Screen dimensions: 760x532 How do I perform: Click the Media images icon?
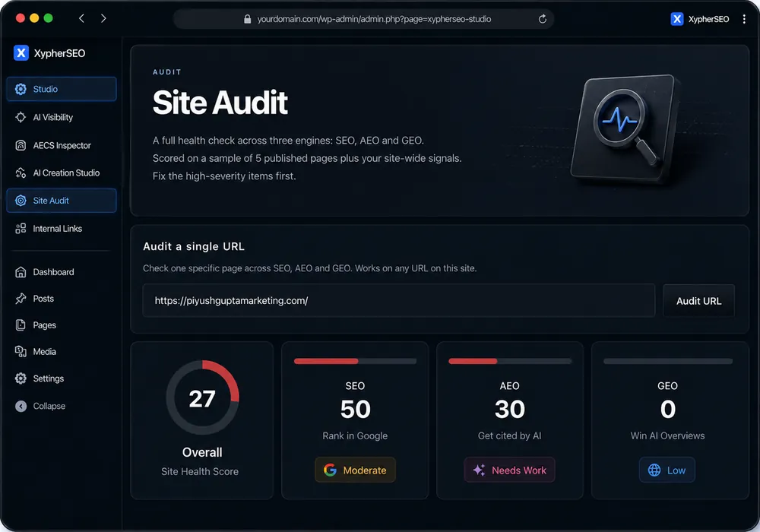pyautogui.click(x=21, y=352)
